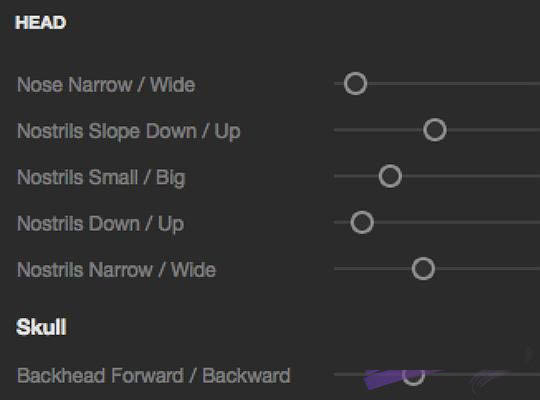
Task: Click the Backhead Forward / Backward slider handle
Action: click(413, 374)
